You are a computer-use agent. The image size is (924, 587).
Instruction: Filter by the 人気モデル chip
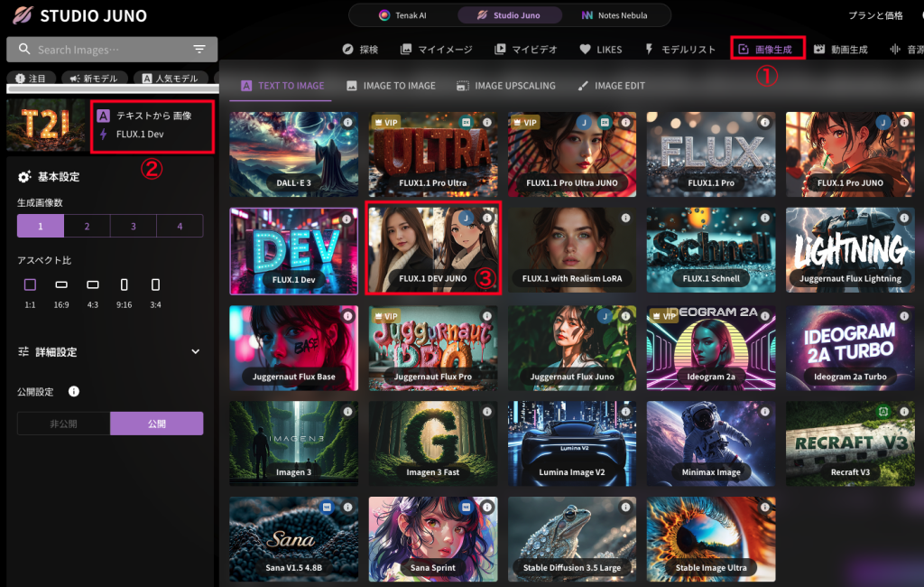(171, 78)
